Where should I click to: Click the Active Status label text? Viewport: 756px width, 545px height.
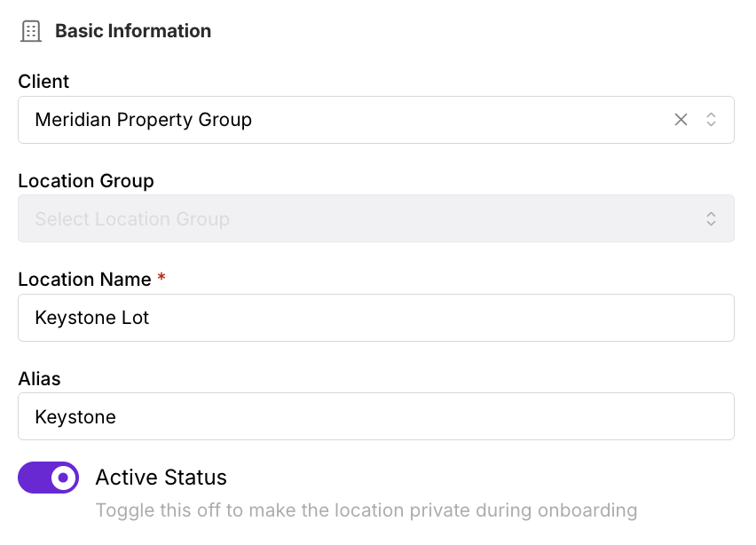pos(161,478)
